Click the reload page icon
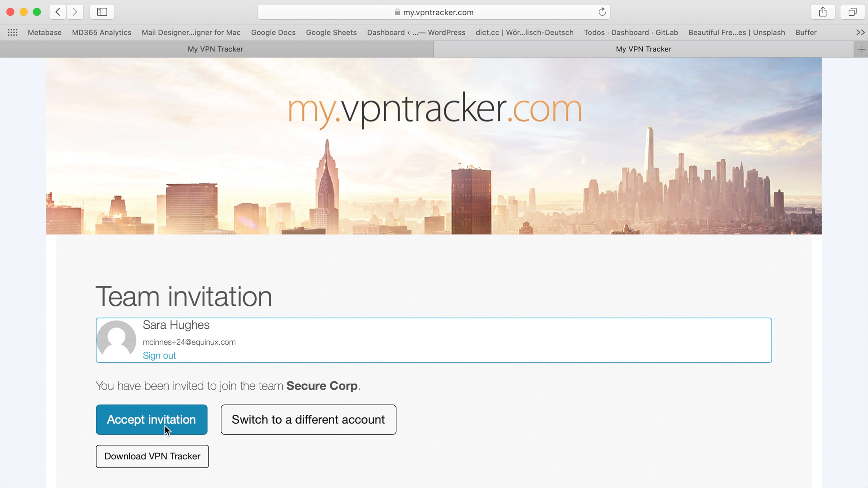Viewport: 868px width, 488px height. pos(602,12)
